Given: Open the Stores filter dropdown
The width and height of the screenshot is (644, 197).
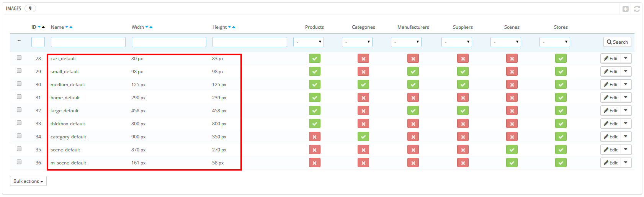Looking at the screenshot, I should click(555, 42).
